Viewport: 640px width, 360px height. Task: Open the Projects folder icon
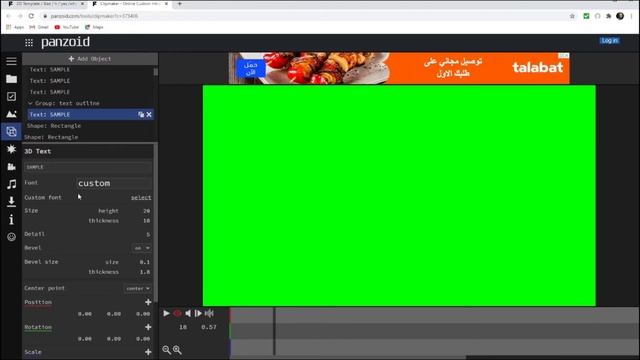pos(11,79)
